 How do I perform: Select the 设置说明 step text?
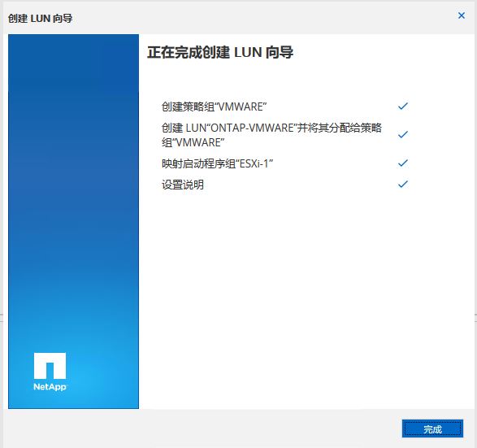pyautogui.click(x=183, y=185)
